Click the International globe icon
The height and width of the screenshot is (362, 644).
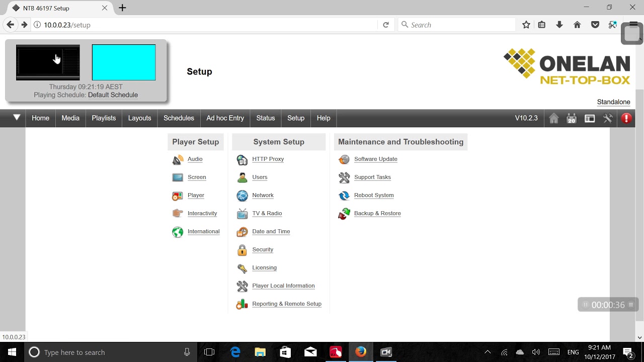coord(178,232)
